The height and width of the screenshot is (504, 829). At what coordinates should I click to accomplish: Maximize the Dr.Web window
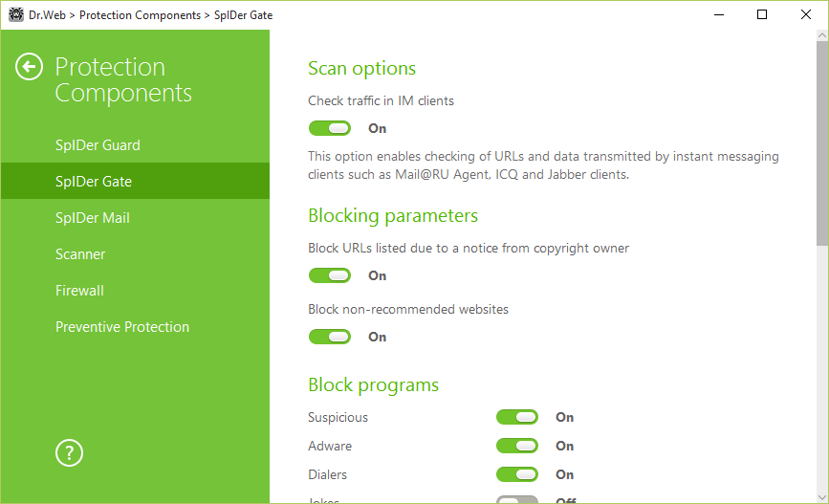click(762, 14)
